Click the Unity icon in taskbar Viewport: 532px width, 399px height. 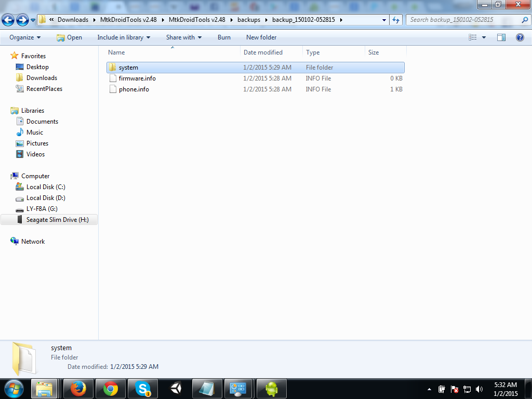(x=175, y=389)
